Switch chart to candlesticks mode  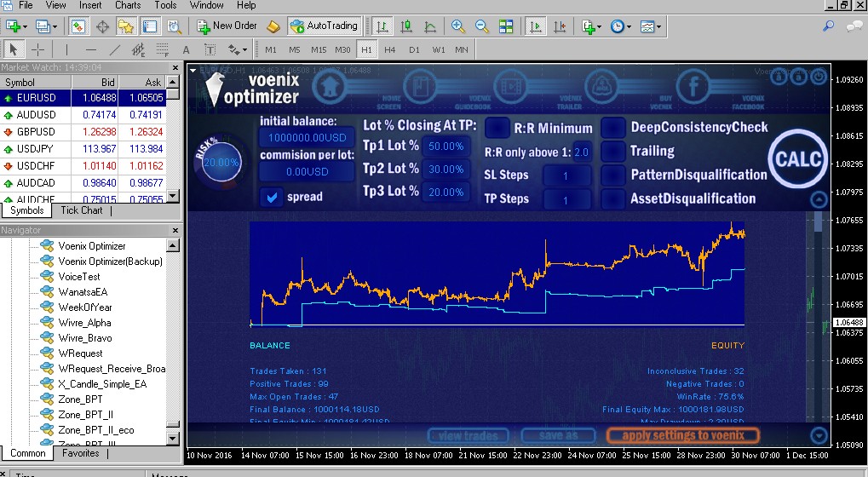(x=406, y=26)
